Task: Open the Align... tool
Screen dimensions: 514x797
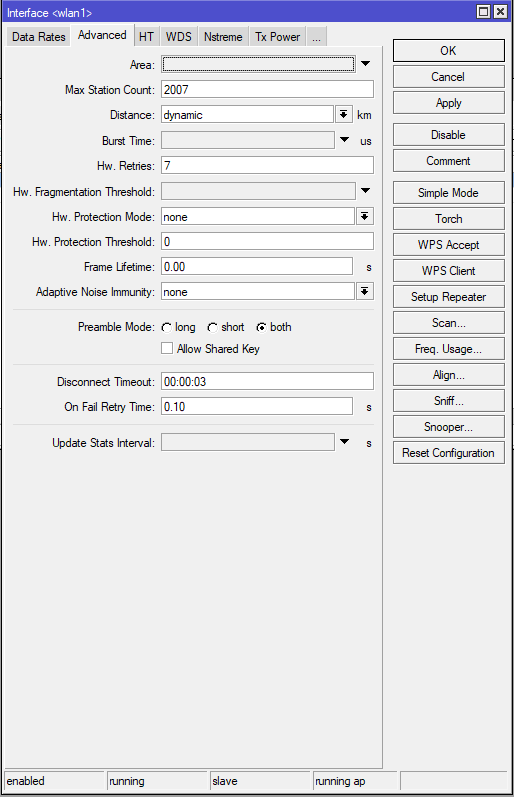Action: (448, 375)
